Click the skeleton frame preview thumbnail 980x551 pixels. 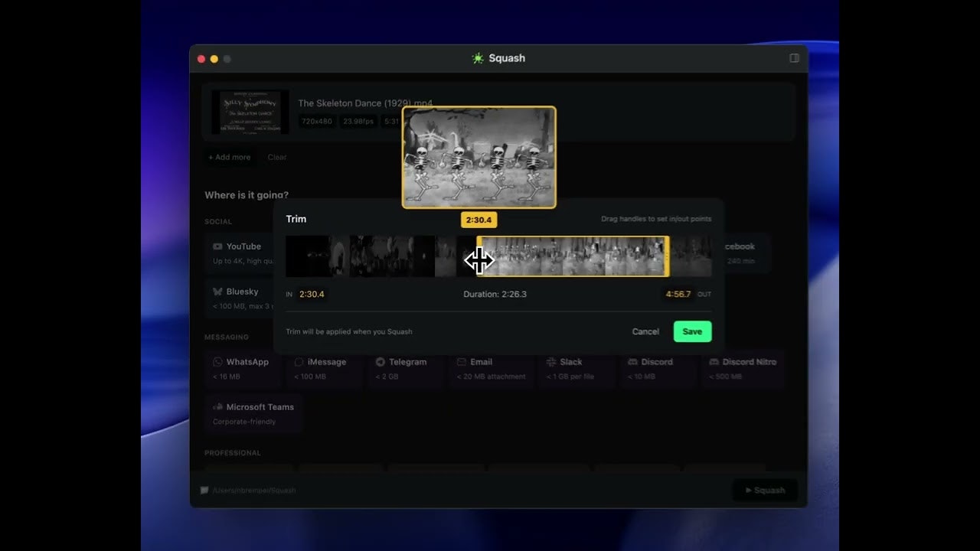479,157
